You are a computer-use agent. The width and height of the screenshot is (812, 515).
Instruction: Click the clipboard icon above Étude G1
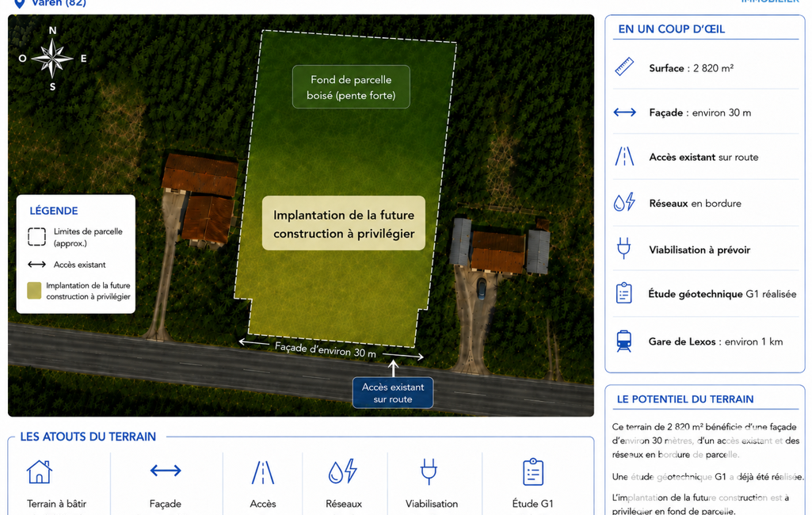pyautogui.click(x=533, y=471)
